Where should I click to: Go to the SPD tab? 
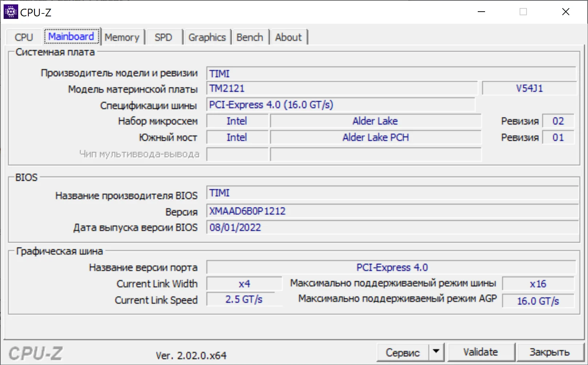coord(163,37)
